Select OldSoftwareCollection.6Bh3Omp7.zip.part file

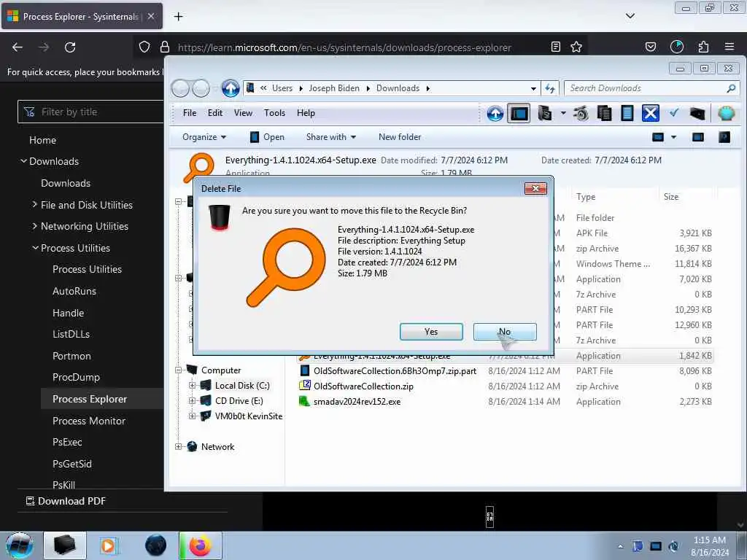click(395, 371)
